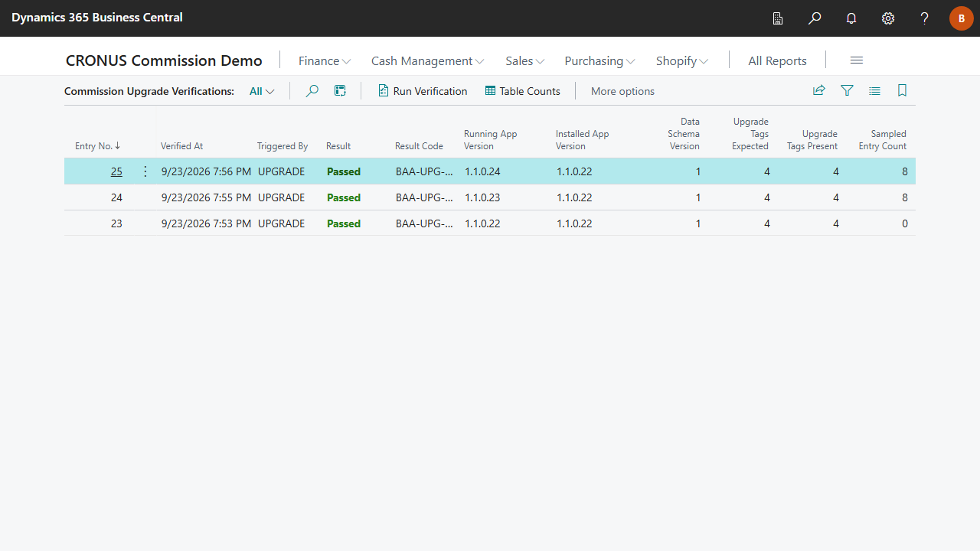Click the Triggered By column header
Screen dimensions: 980x551
283,146
